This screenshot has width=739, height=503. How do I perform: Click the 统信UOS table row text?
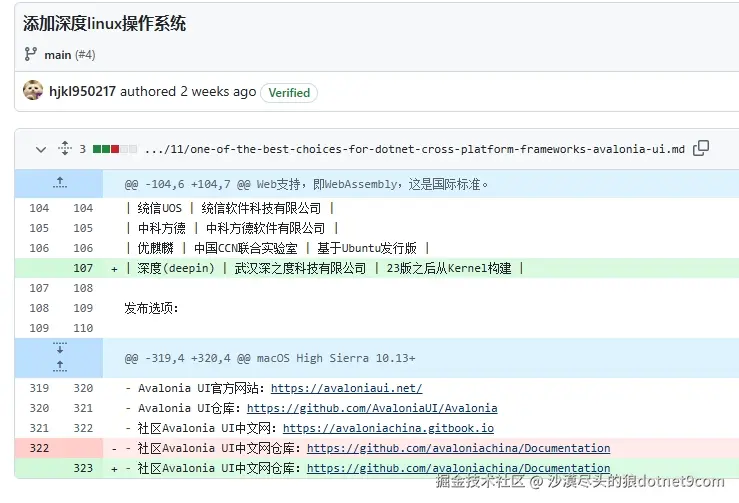[230, 208]
